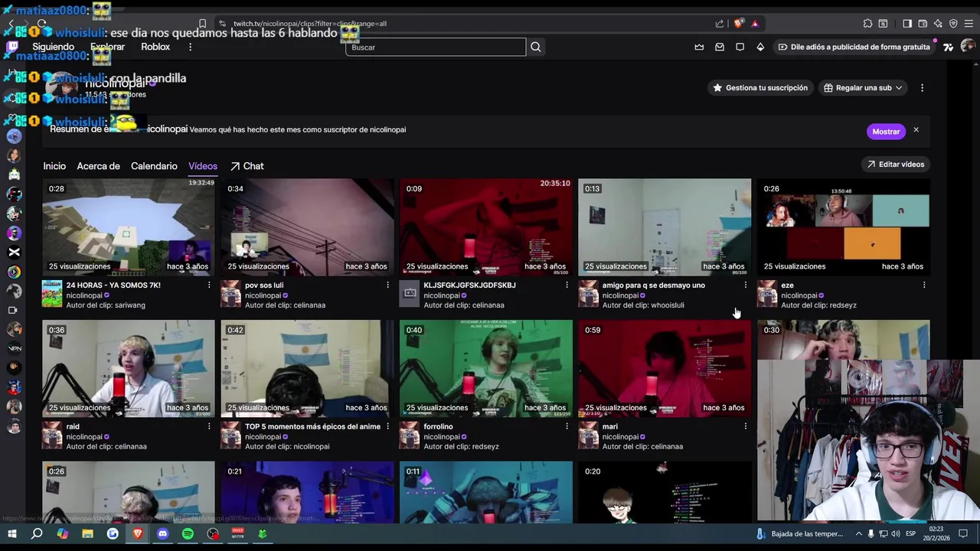Image resolution: width=980 pixels, height=551 pixels.
Task: Open Brave VPN shield icon
Action: pos(953,23)
